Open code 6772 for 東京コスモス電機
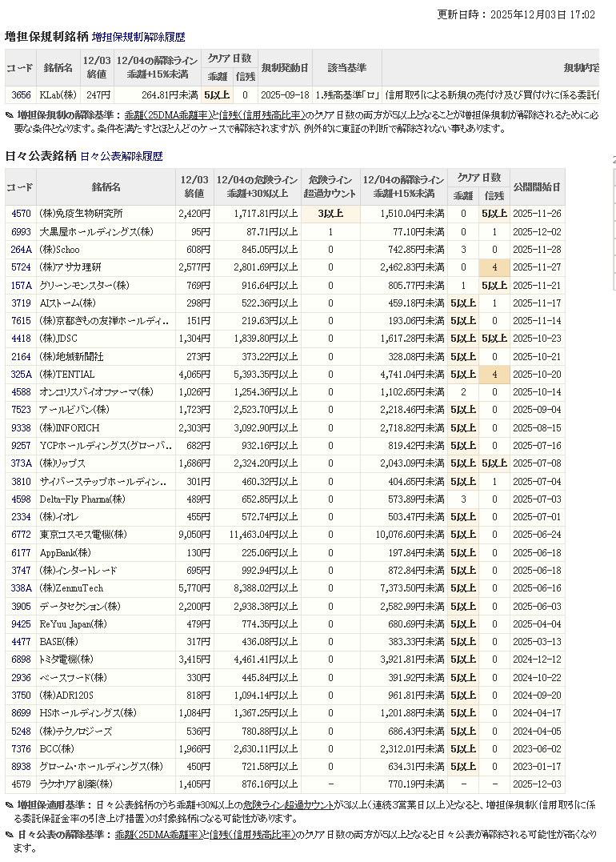 coord(21,535)
